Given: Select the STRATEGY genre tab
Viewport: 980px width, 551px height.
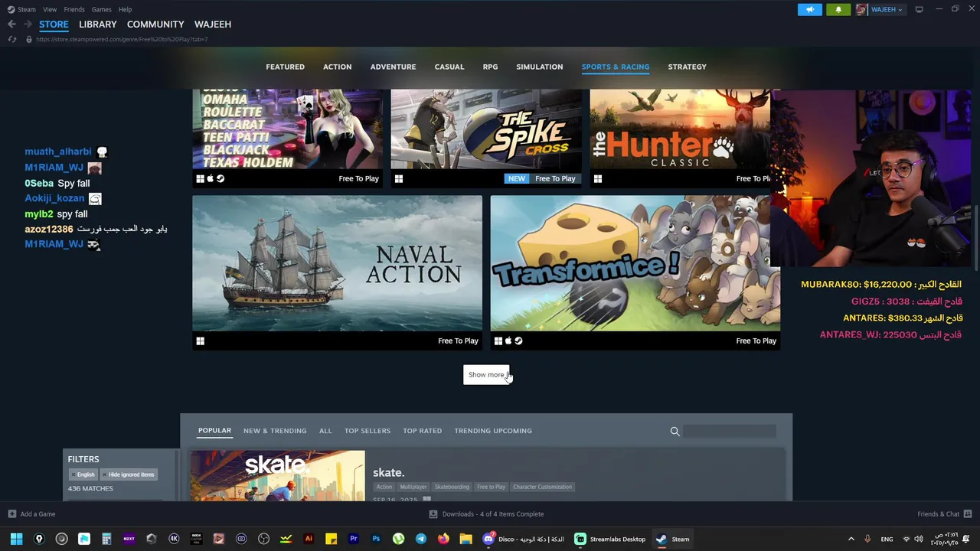Looking at the screenshot, I should (x=687, y=67).
